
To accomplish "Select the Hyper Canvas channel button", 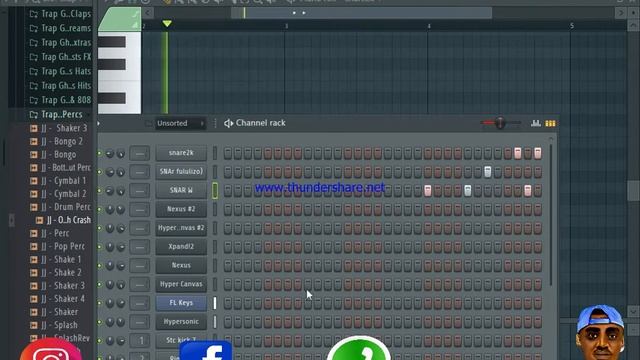I will tap(181, 284).
